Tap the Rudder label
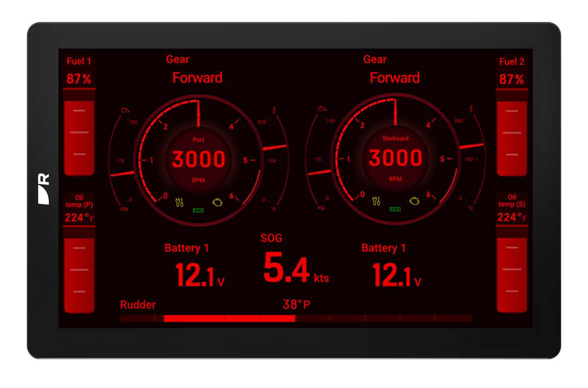The image size is (588, 388). pos(138,305)
